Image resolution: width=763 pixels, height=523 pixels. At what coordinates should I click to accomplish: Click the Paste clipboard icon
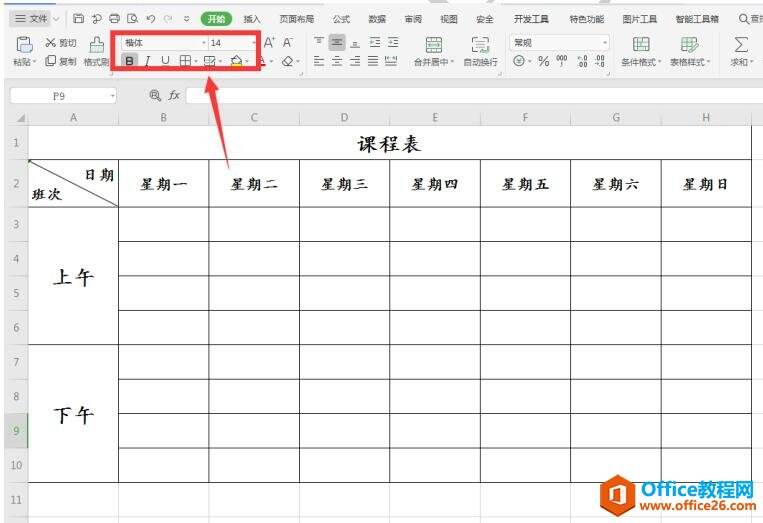click(24, 44)
